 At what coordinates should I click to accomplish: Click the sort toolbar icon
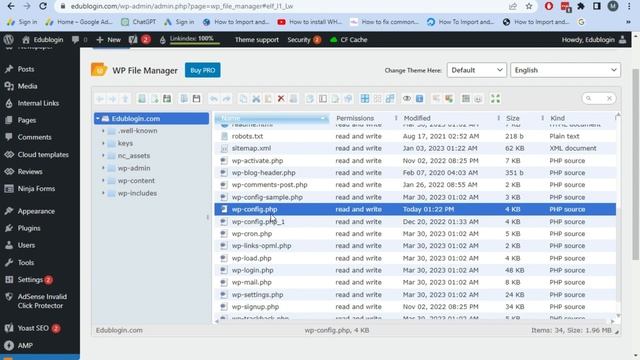tap(478, 99)
